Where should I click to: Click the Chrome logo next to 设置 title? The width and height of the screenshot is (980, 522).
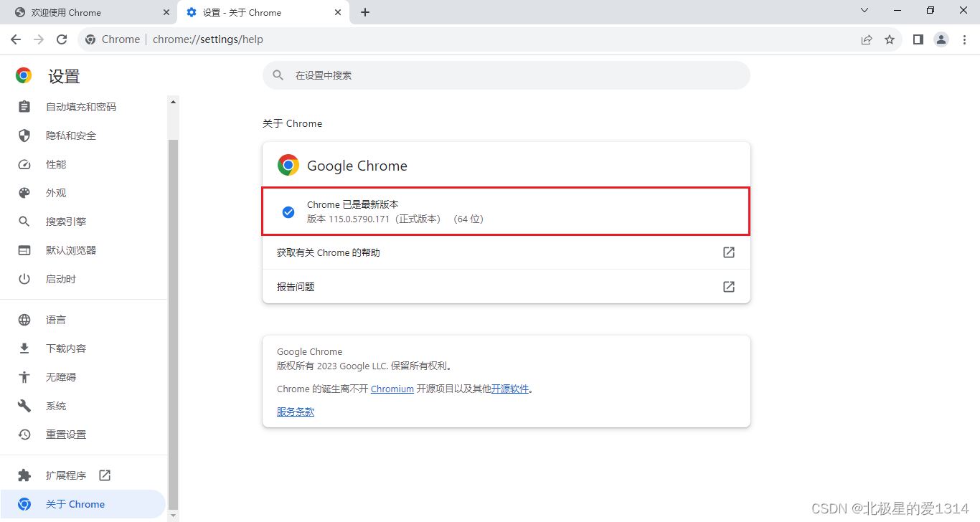coord(24,75)
